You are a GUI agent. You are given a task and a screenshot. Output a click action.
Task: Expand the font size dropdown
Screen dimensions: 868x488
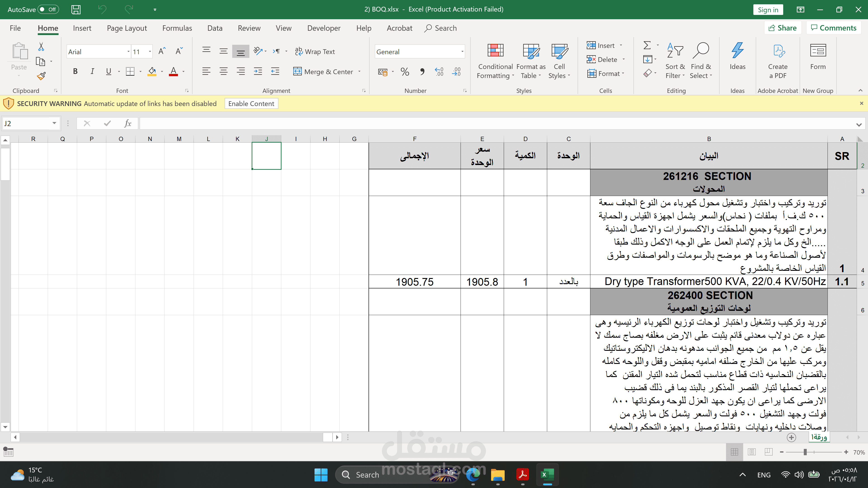coord(150,52)
